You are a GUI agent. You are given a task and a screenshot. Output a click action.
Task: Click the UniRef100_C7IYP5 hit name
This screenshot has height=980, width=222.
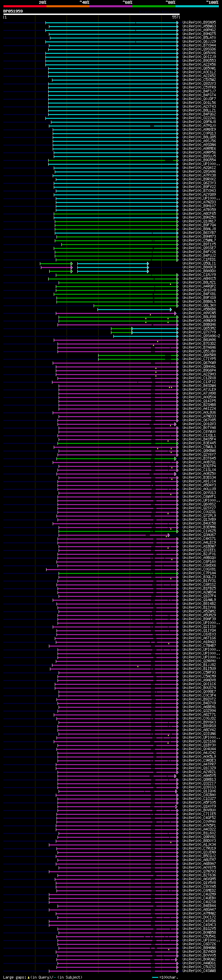[199, 359]
